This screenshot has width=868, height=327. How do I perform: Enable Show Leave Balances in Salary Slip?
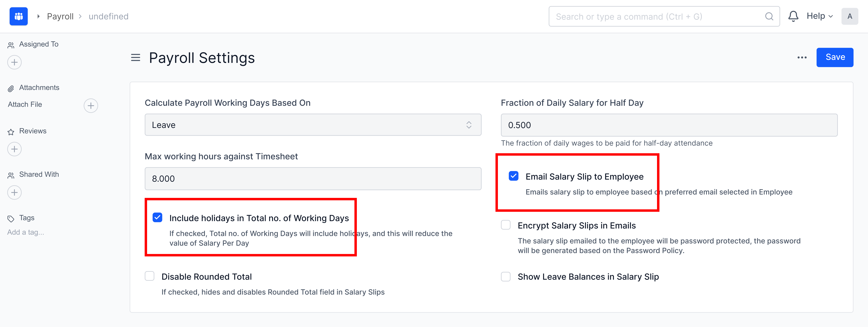(505, 276)
